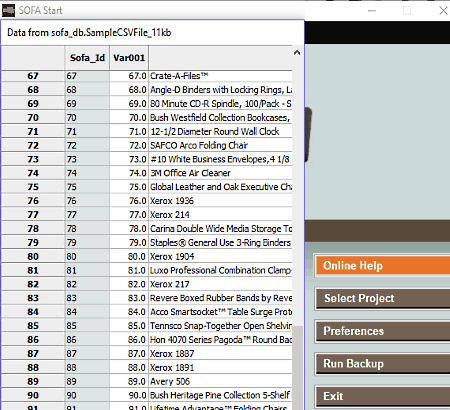Click the scroll up arrow of the data table
The width and height of the screenshot is (450, 410).
297,53
